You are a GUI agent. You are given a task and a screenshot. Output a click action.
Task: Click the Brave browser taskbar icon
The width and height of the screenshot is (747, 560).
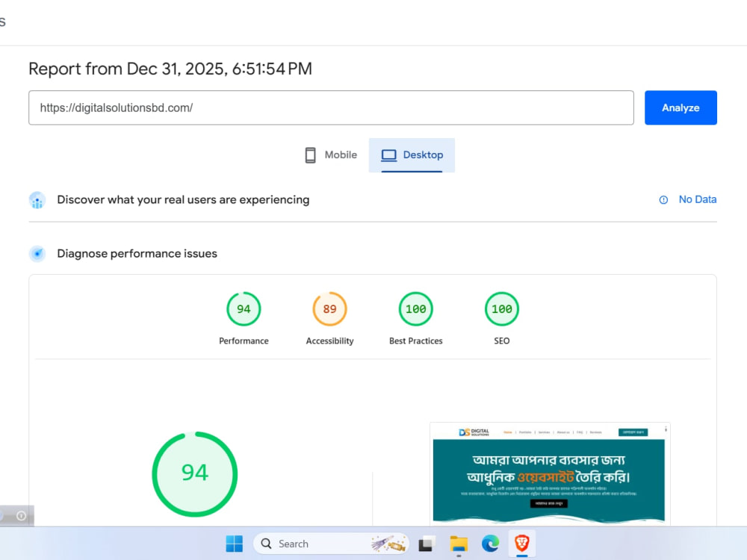click(522, 542)
